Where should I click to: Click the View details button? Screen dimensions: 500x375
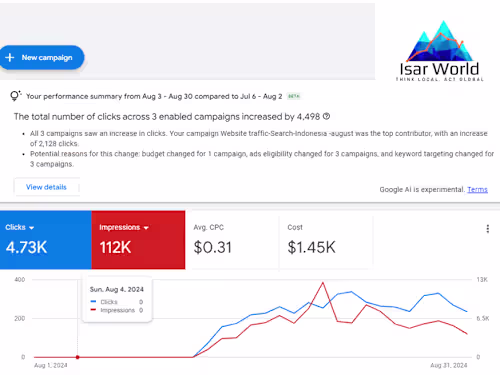[x=46, y=187]
